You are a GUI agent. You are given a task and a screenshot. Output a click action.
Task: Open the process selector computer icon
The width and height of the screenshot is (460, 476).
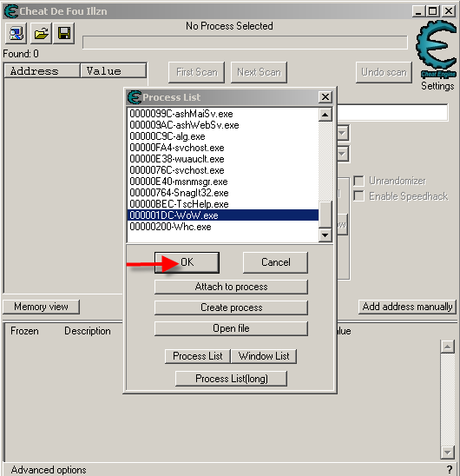tap(16, 33)
